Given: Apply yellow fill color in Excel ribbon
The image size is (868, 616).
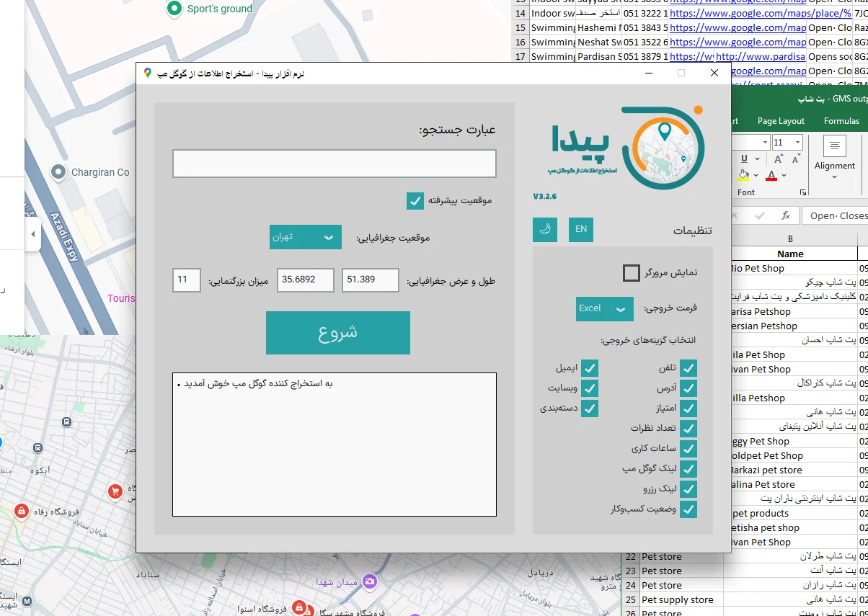Looking at the screenshot, I should pos(743,176).
